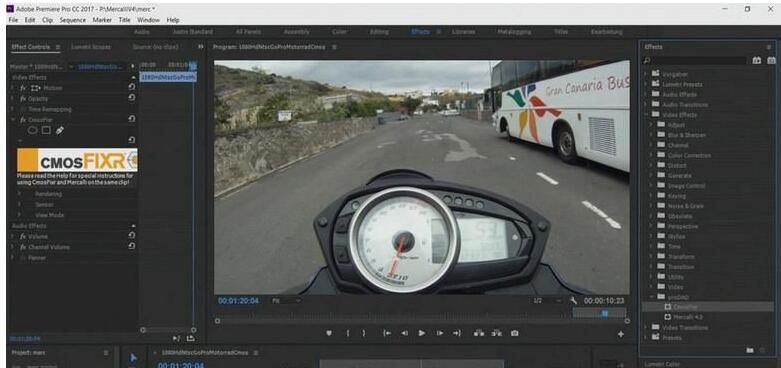Export a frame with camera icon
The image size is (781, 368).
515,333
